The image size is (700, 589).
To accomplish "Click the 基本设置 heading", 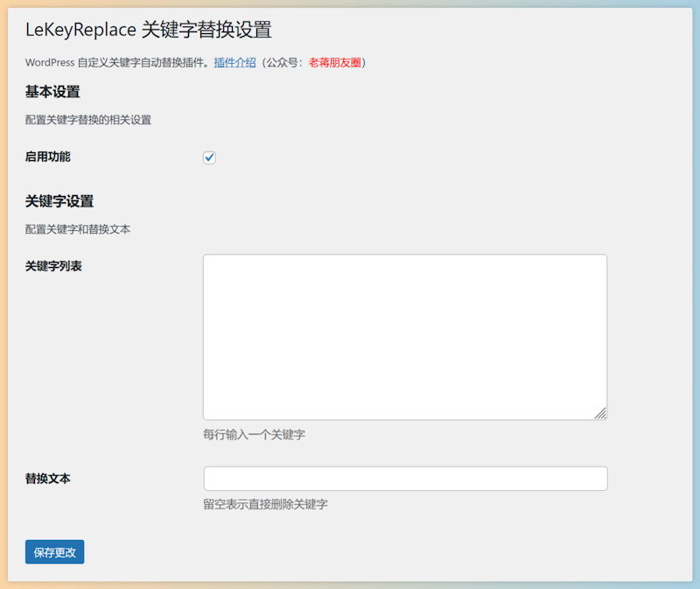I will tap(52, 92).
